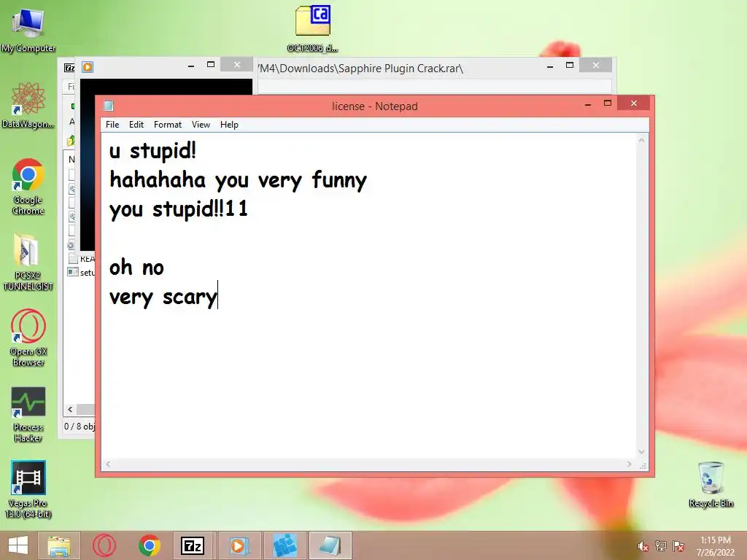Select the OCT2006 folder on desktop
This screenshot has width=747, height=560.
[312, 28]
